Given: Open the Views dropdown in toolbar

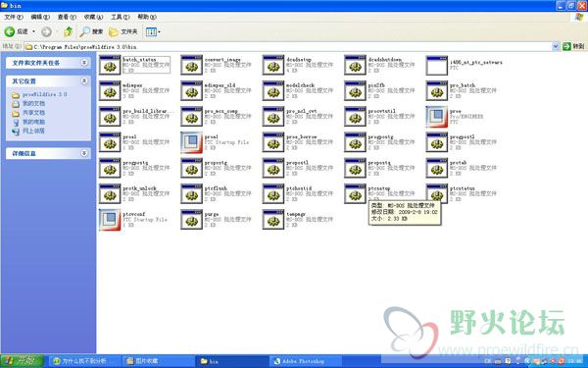Looking at the screenshot, I should [x=153, y=32].
